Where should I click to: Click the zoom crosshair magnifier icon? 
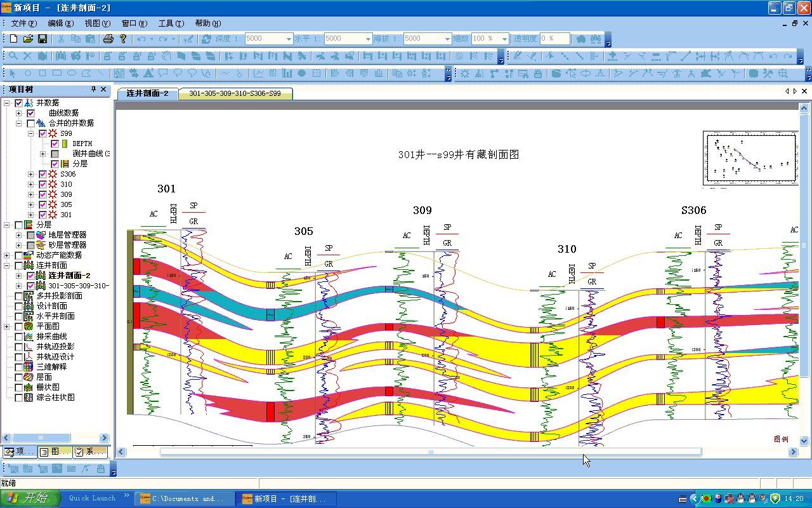783,73
